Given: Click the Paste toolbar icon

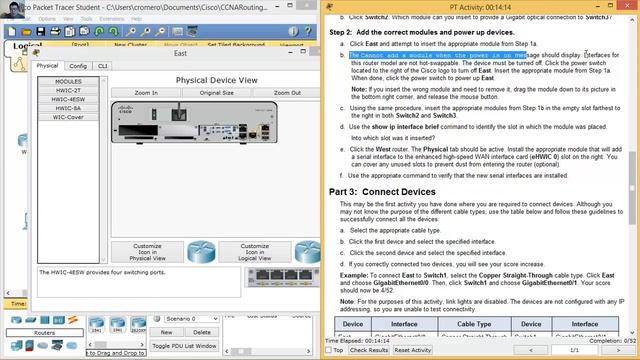Looking at the screenshot, I should click(84, 31).
